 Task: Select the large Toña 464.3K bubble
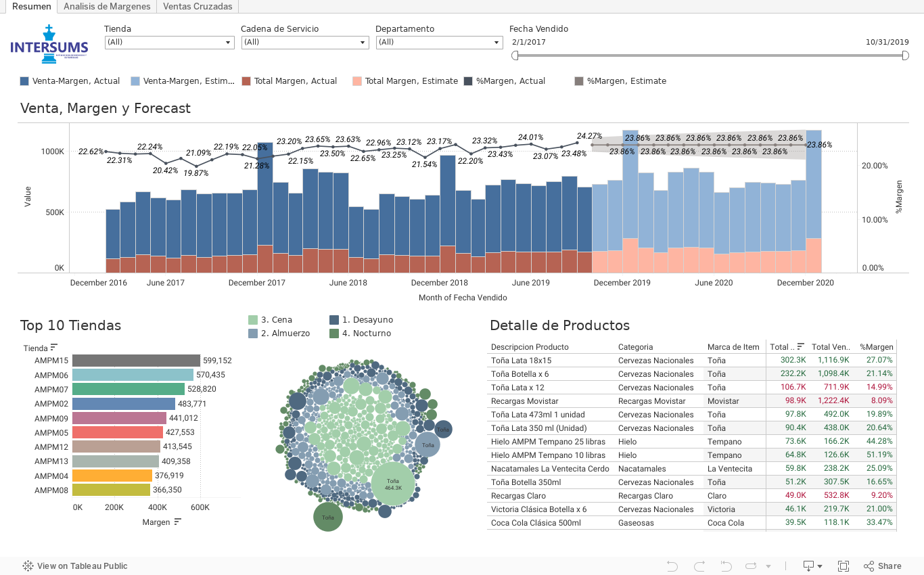click(393, 484)
